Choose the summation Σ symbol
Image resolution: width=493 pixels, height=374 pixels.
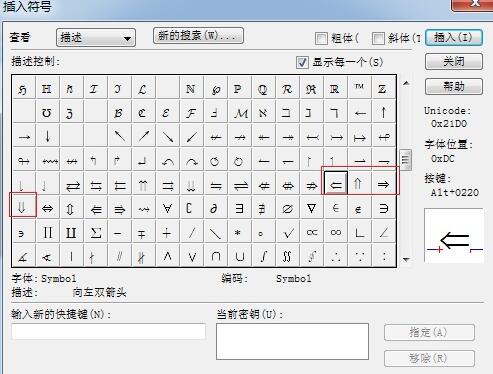95,232
